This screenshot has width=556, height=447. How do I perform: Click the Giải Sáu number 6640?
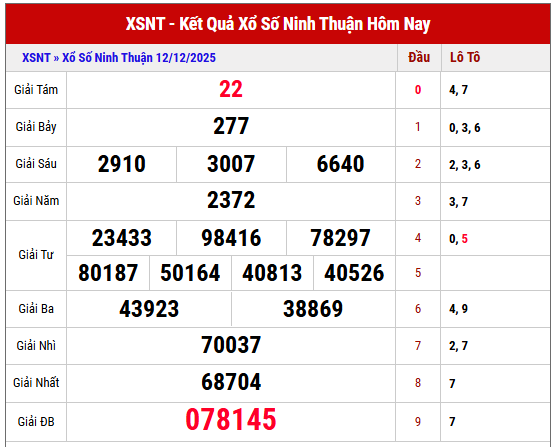coord(340,164)
